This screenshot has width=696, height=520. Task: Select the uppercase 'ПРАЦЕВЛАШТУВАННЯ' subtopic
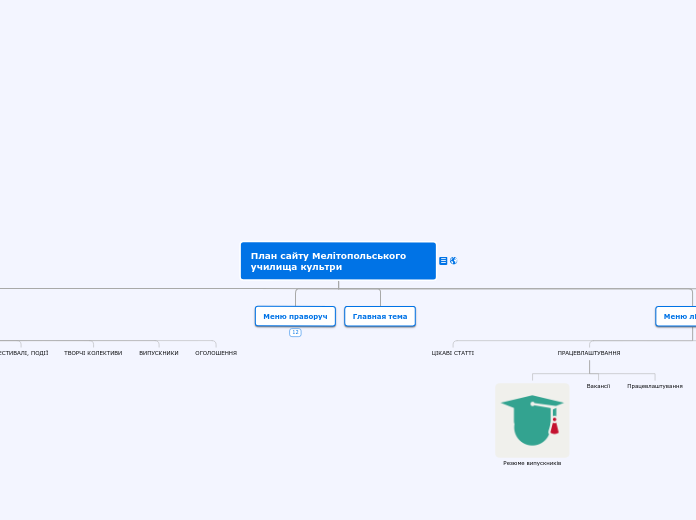[x=589, y=353]
